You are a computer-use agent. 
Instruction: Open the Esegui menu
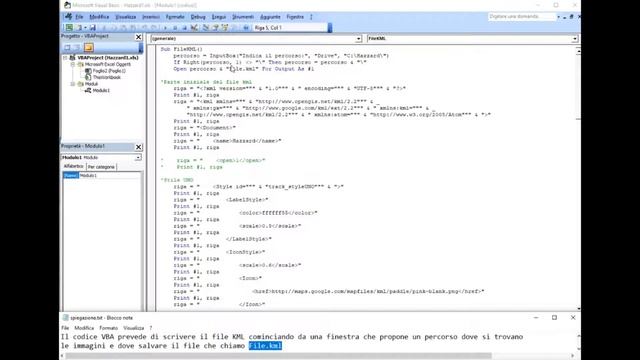pos(219,17)
